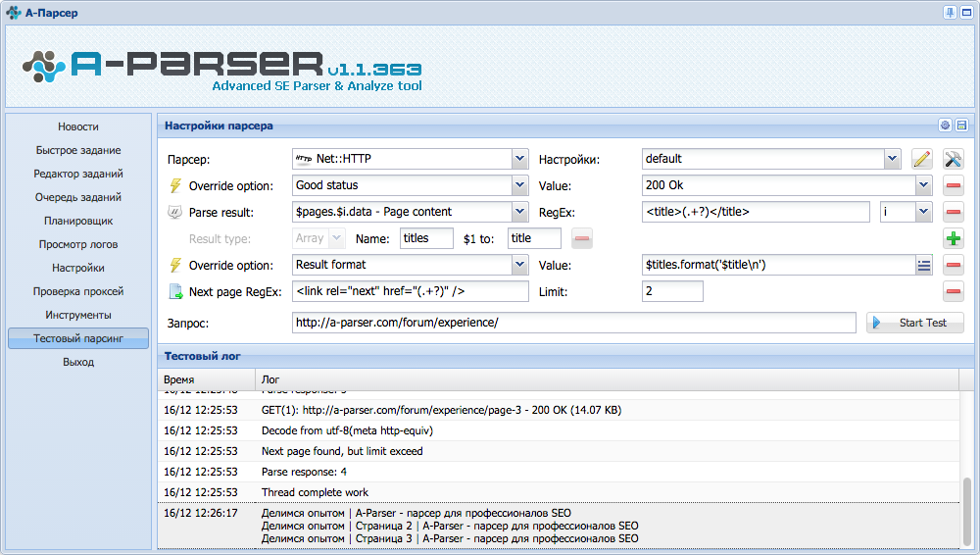This screenshot has height=555, width=980.
Task: Click the Start Test button
Action: coord(915,323)
